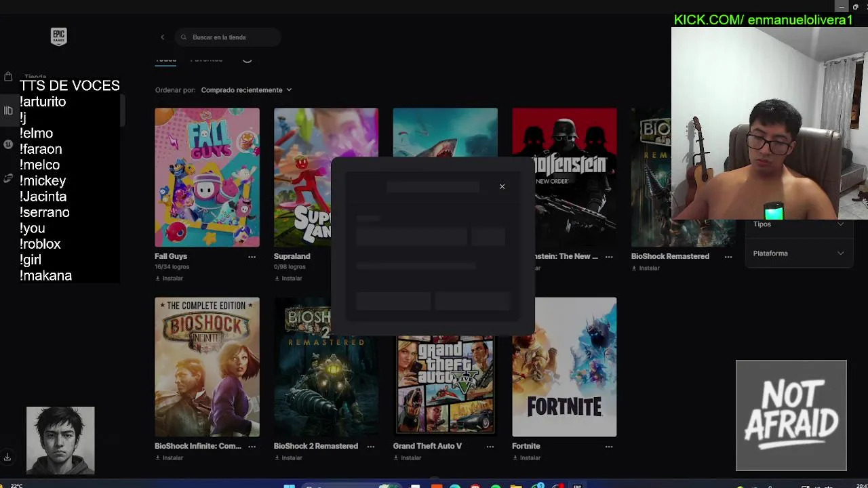Click the 'Supraland' game title

point(292,256)
